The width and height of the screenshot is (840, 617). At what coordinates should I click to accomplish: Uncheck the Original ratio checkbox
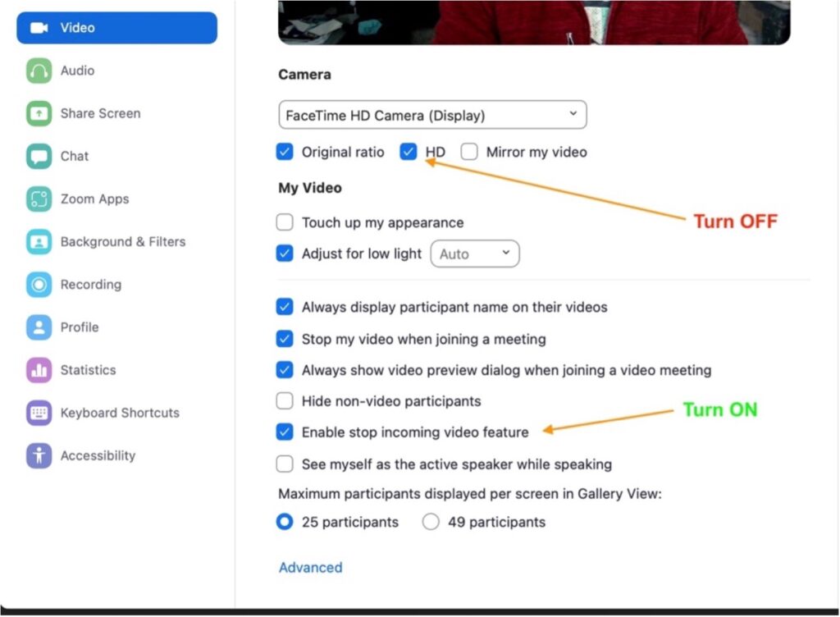(285, 152)
